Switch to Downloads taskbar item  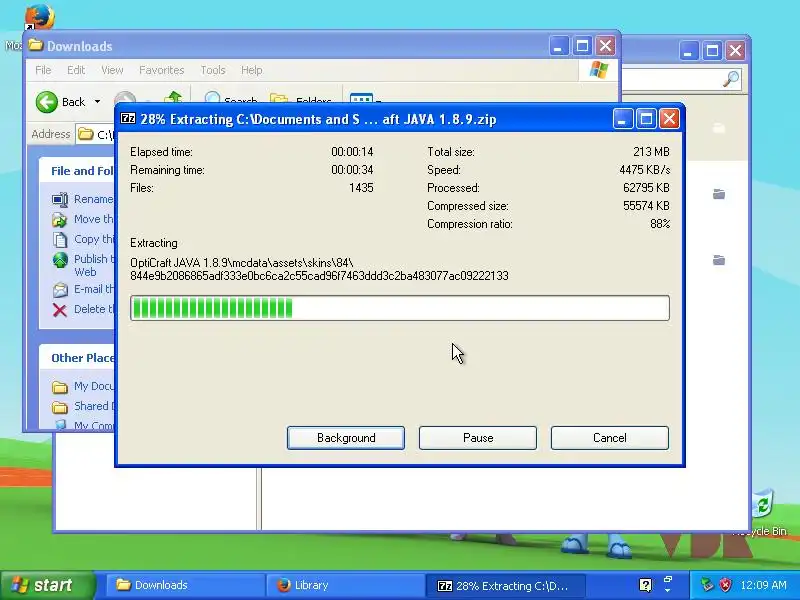(x=185, y=585)
